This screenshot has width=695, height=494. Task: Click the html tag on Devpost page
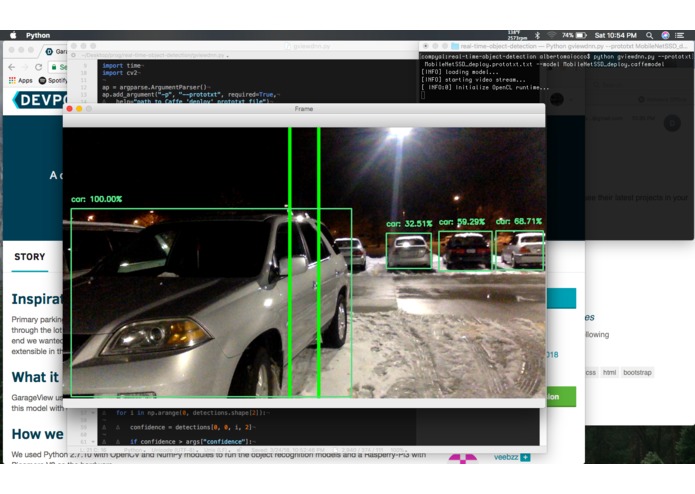tap(609, 373)
